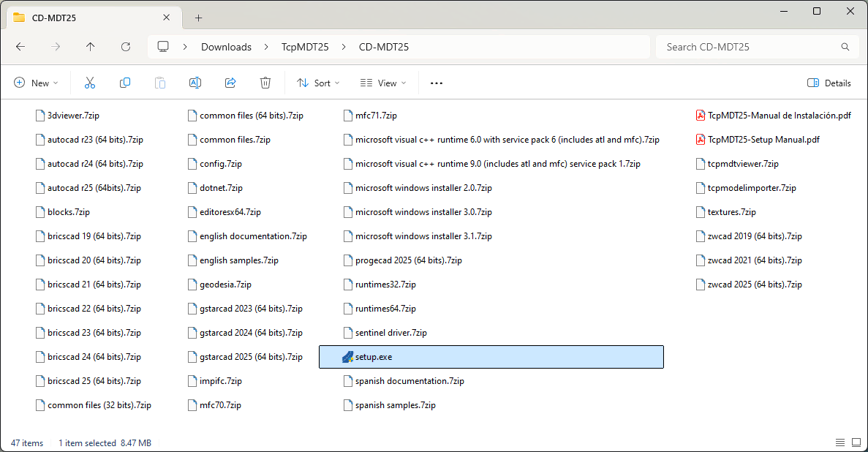Image resolution: width=868 pixels, height=452 pixels.
Task: Click the Forward navigation arrow
Action: (x=56, y=47)
